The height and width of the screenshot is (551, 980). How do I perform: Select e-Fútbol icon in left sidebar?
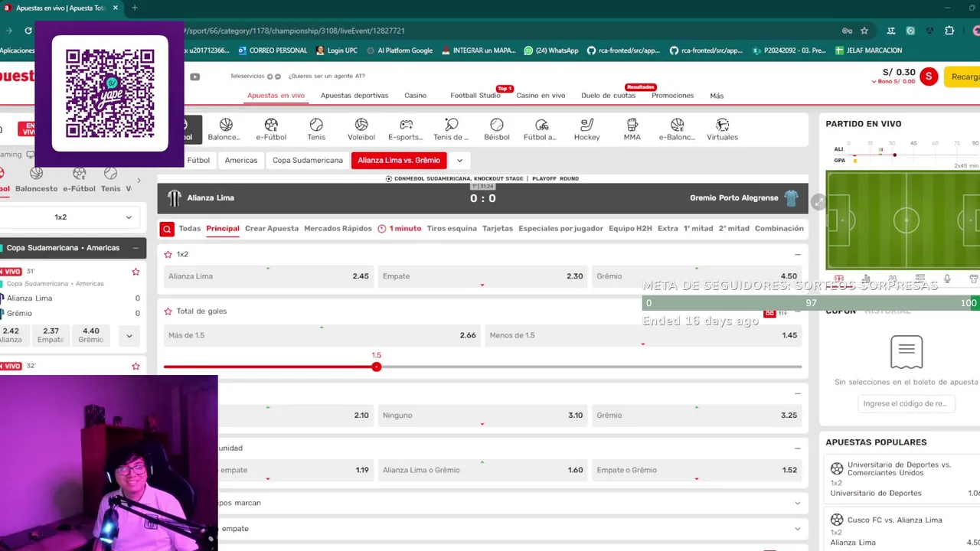click(x=79, y=174)
